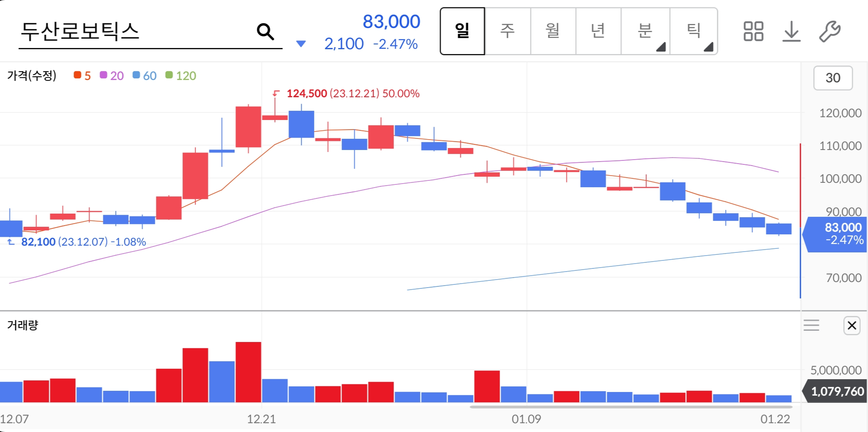Open volume panel hamburger menu icon
This screenshot has width=868, height=432.
point(811,326)
